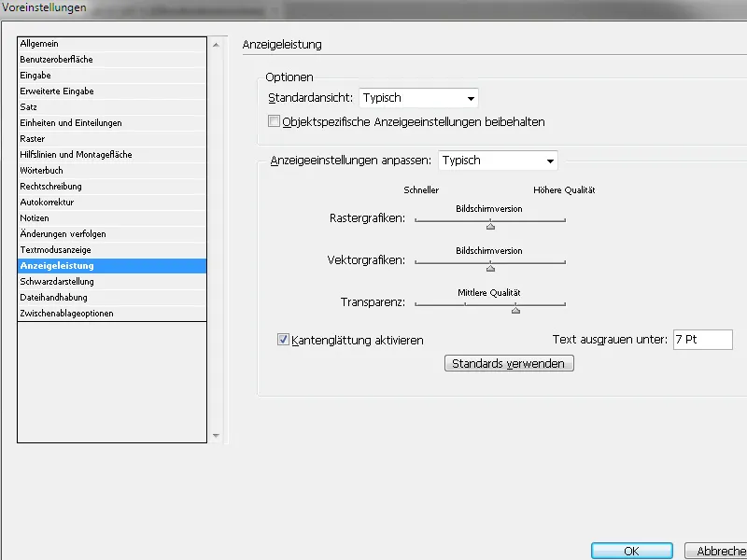This screenshot has width=747, height=560.
Task: Click the Standards verwenden button
Action: click(508, 363)
